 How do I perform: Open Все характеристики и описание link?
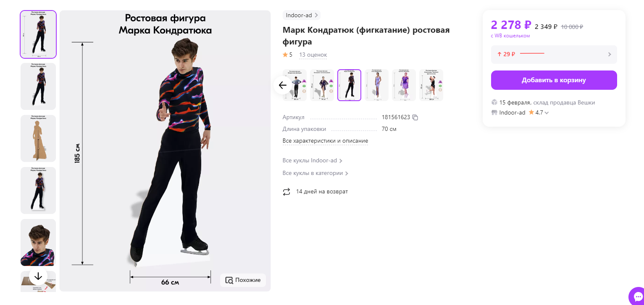point(325,141)
